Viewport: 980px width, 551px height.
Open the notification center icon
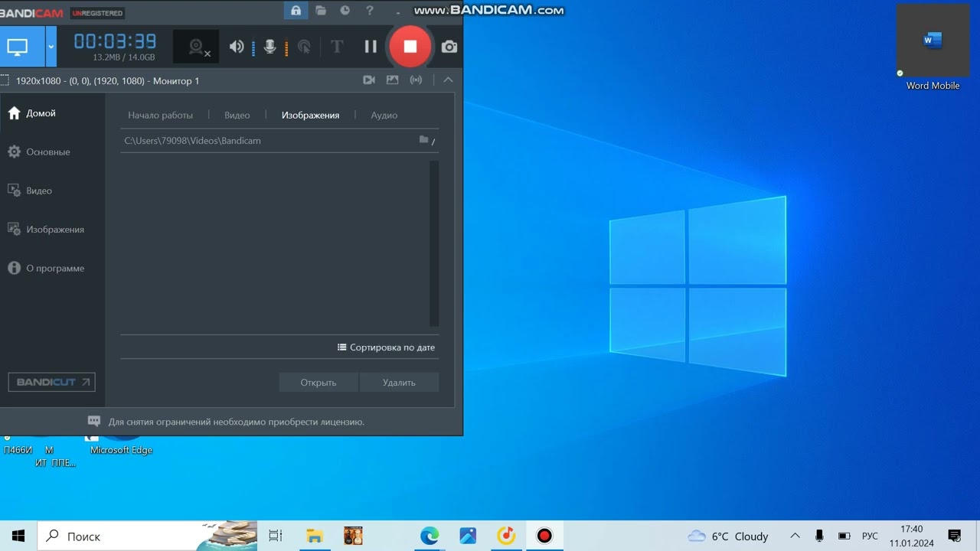click(x=955, y=536)
